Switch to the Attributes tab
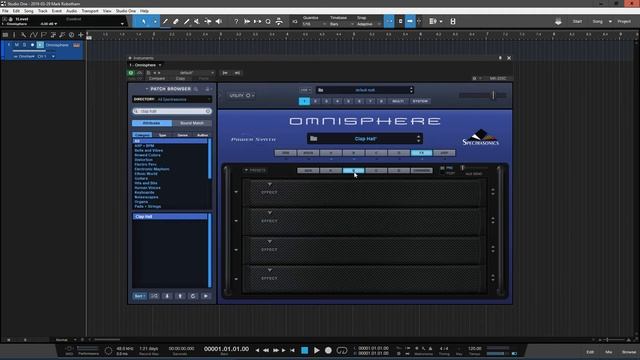Screen dimensions: 640x360 pyautogui.click(x=152, y=123)
